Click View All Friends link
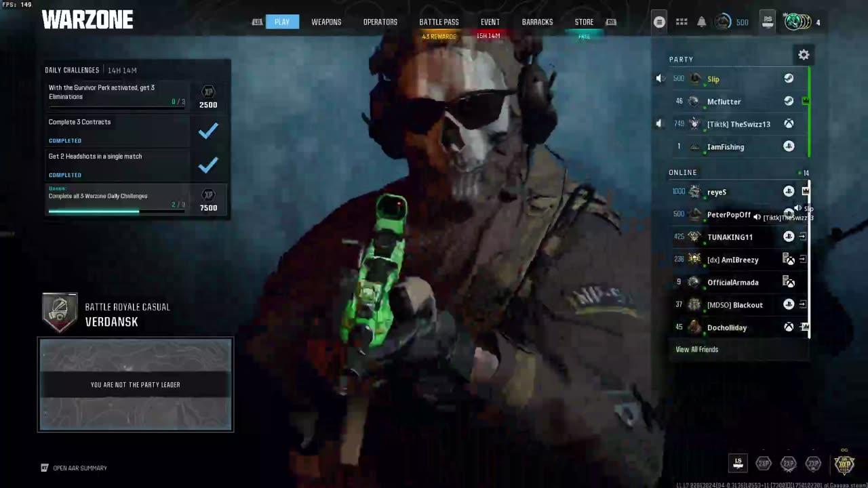 [x=696, y=350]
